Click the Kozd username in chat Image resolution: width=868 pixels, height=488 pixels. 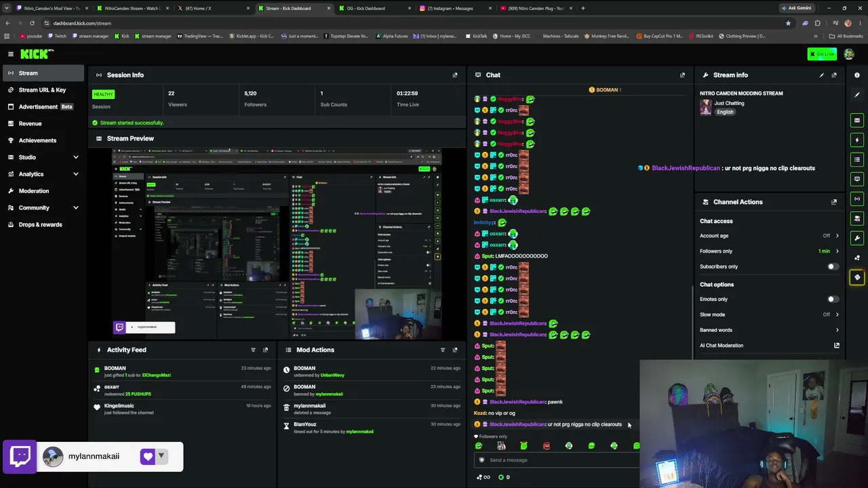point(480,413)
